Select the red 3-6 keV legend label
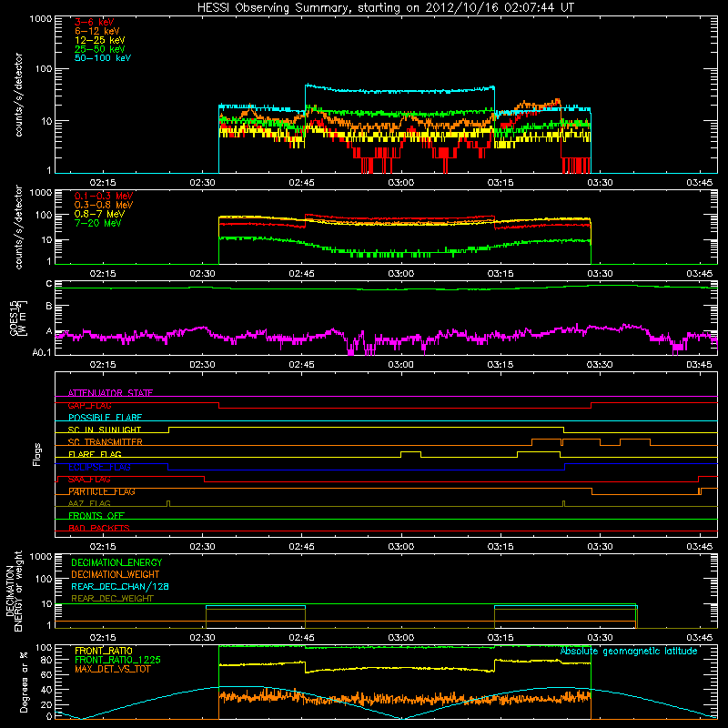This screenshot has height=728, width=728. (x=95, y=22)
